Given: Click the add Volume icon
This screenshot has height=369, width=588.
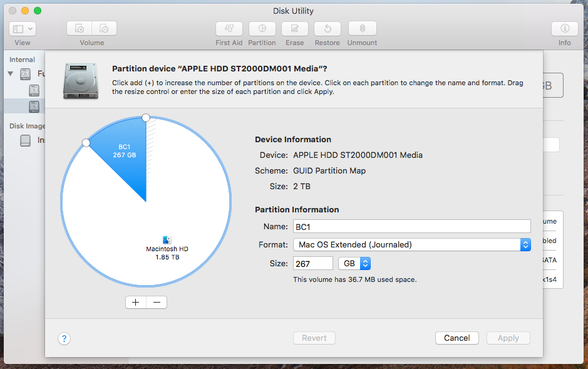Looking at the screenshot, I should (x=79, y=28).
